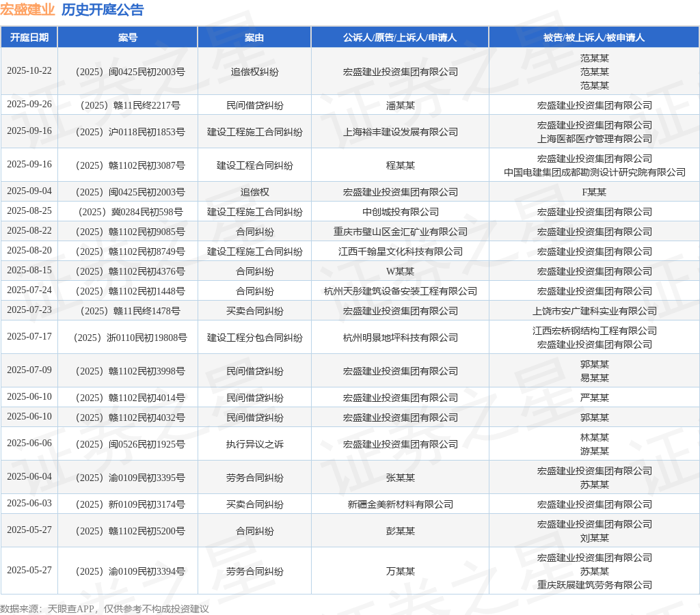
Task: Click 执行异议之诉 case reason
Action: click(254, 445)
